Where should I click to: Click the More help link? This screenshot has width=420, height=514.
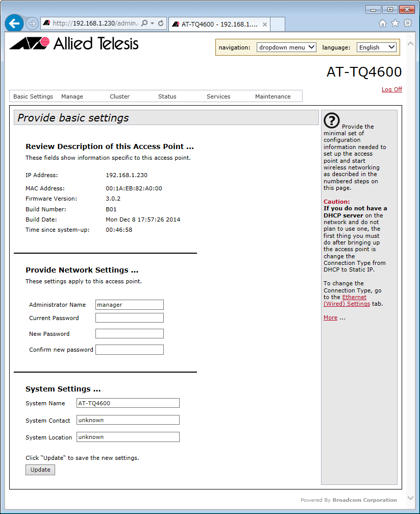331,317
